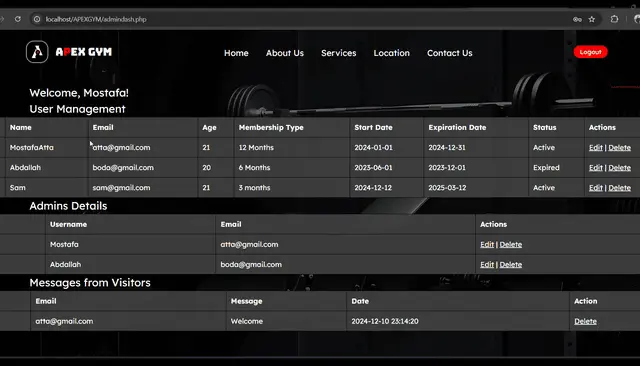Bookmark this page with the star icon
Screen dimensions: 640x366
tap(592, 19)
